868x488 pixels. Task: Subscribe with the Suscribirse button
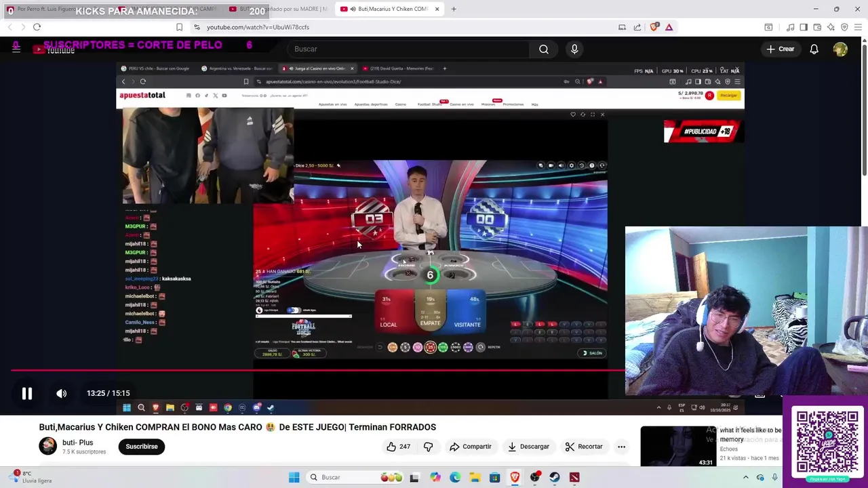click(142, 447)
